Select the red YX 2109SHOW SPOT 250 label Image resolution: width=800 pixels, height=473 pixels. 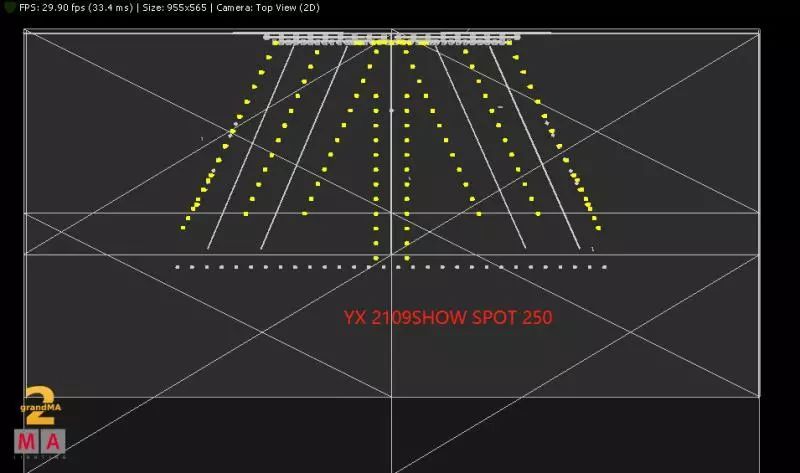448,317
